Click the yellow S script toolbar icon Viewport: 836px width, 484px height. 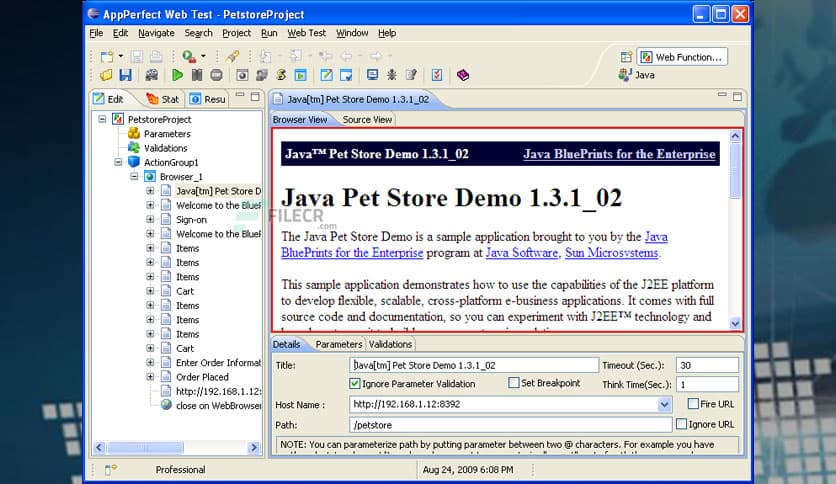point(281,75)
